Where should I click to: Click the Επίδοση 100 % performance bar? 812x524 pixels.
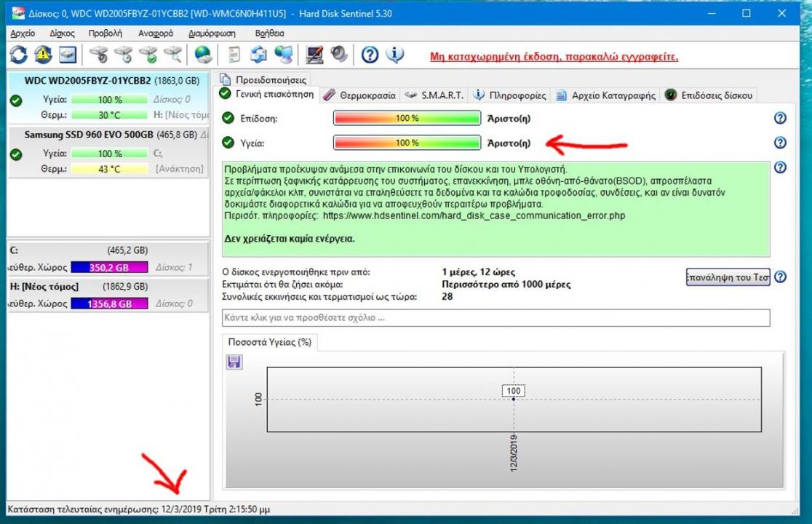pos(407,118)
